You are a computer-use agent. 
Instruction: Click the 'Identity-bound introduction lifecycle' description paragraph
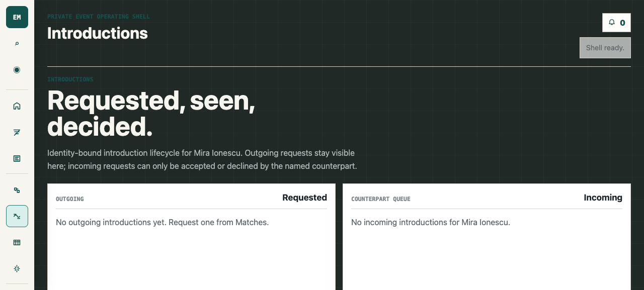pyautogui.click(x=202, y=159)
